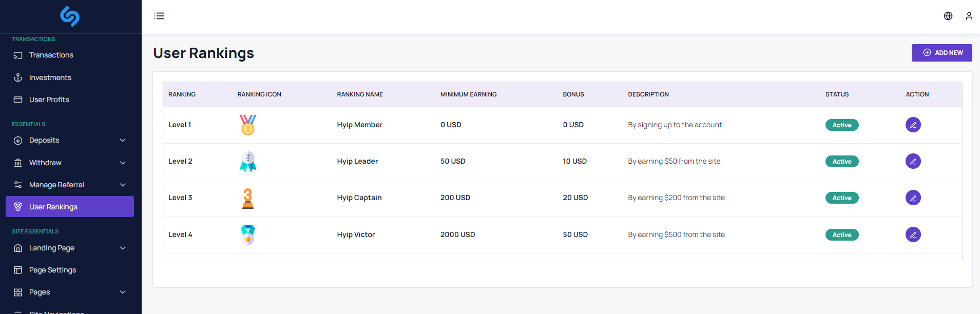Open the language globe icon
The image size is (980, 314).
(948, 16)
